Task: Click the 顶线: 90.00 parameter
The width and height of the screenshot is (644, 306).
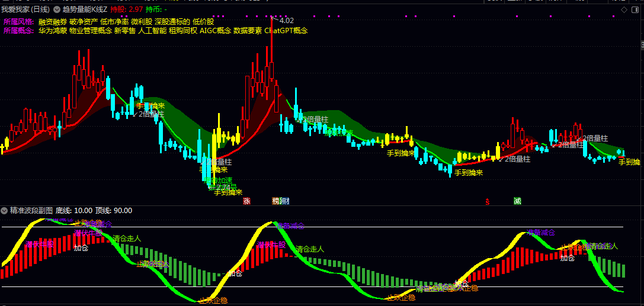Action: click(114, 211)
